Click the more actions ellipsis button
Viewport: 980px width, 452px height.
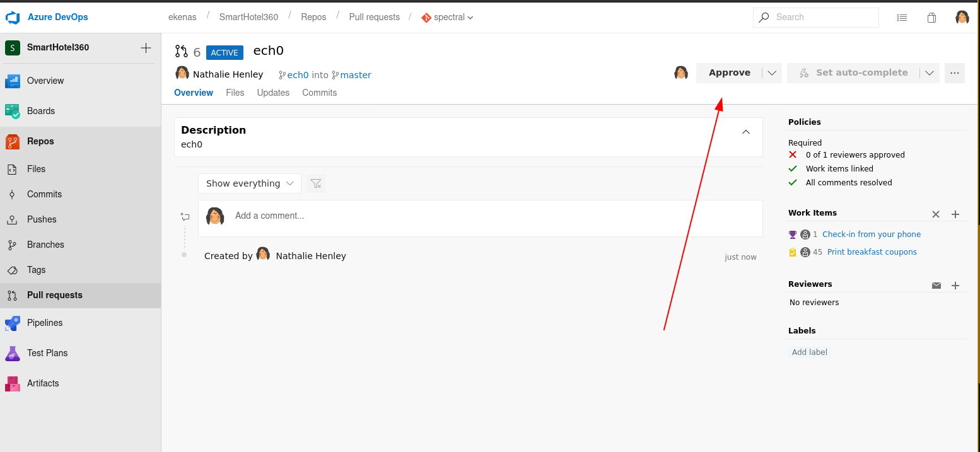pos(955,73)
